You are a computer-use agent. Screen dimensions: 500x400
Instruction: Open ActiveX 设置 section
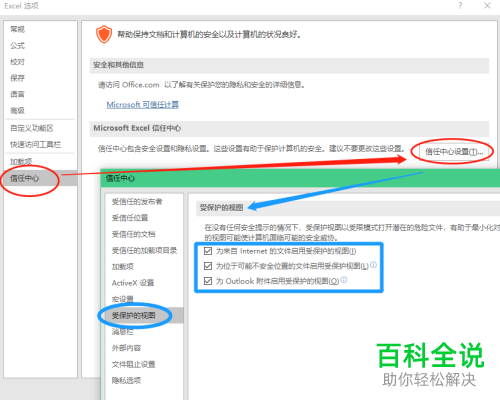(x=133, y=283)
